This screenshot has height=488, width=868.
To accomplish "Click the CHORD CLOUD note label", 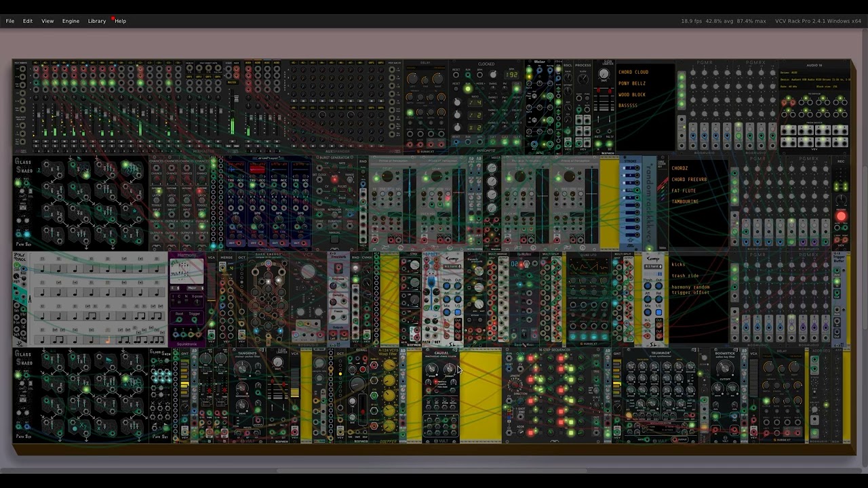I will [x=633, y=72].
